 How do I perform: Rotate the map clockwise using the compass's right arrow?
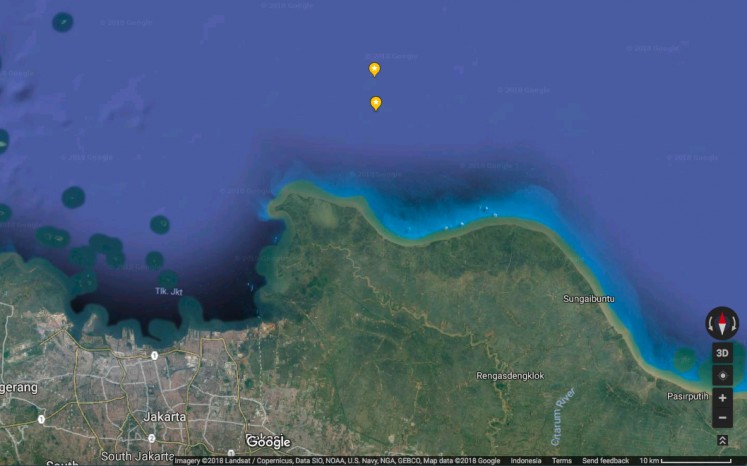[x=735, y=324]
